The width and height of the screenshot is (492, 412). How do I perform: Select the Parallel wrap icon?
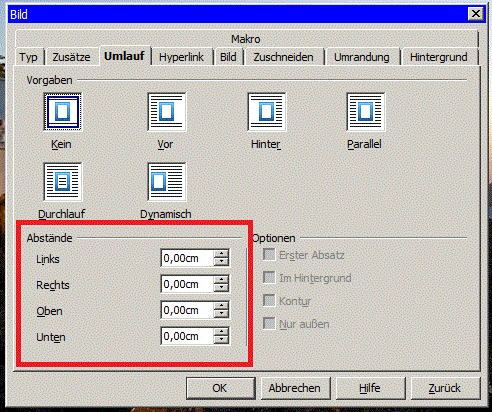(366, 112)
